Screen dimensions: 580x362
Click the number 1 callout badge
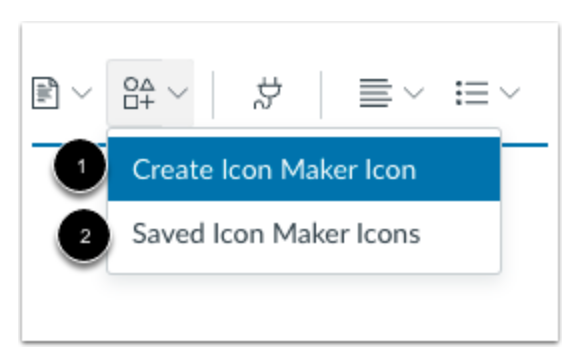[x=81, y=166]
